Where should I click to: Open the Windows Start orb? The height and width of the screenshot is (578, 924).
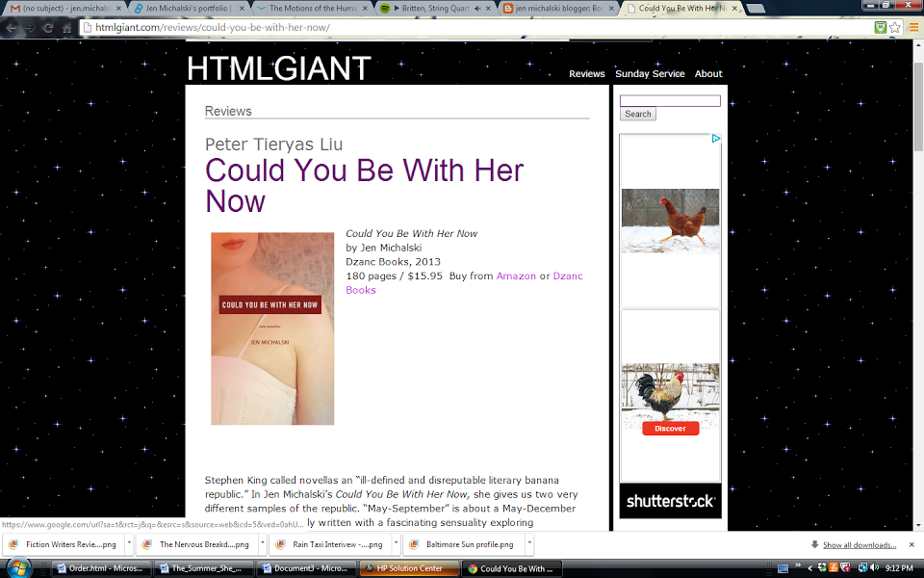(x=17, y=567)
